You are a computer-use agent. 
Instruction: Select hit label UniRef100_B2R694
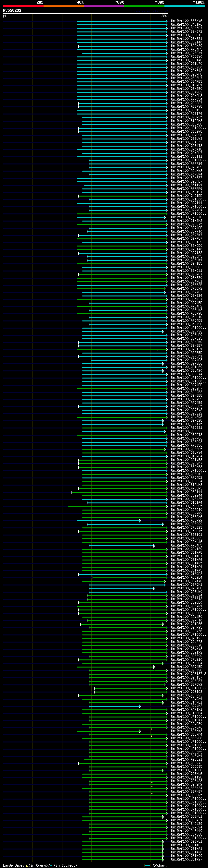coord(187,827)
